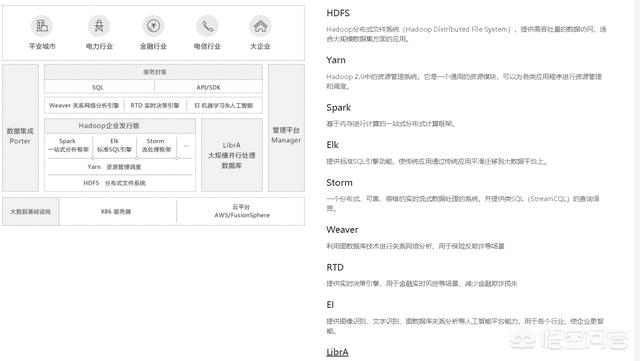Viewport: 640px width, 361px height.
Task: Click the HDFS heading in description list
Action: pos(338,13)
